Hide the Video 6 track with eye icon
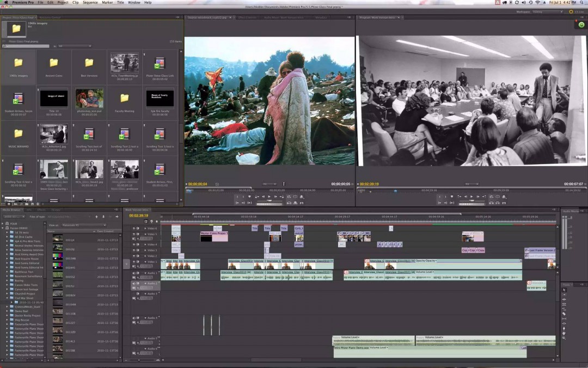 (x=134, y=228)
